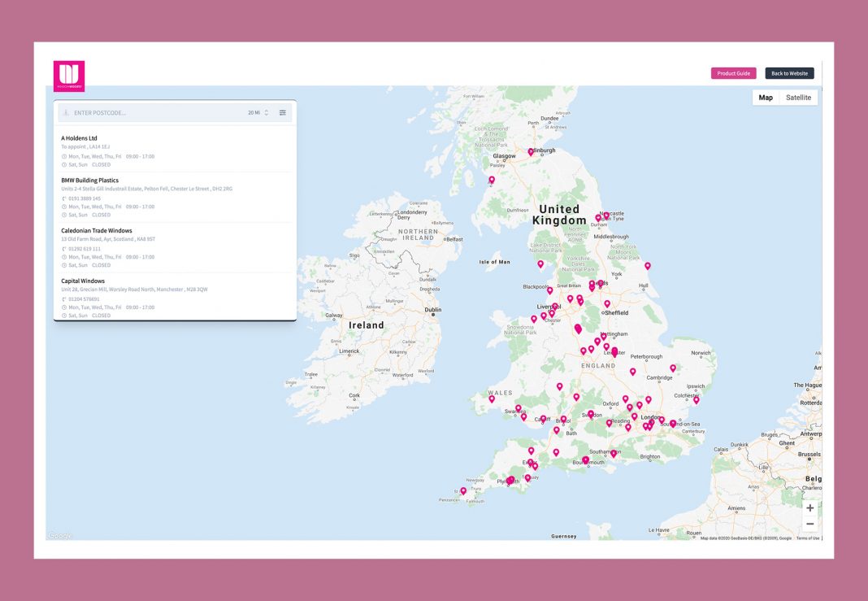Select the Capital Windows listing

pyautogui.click(x=176, y=298)
